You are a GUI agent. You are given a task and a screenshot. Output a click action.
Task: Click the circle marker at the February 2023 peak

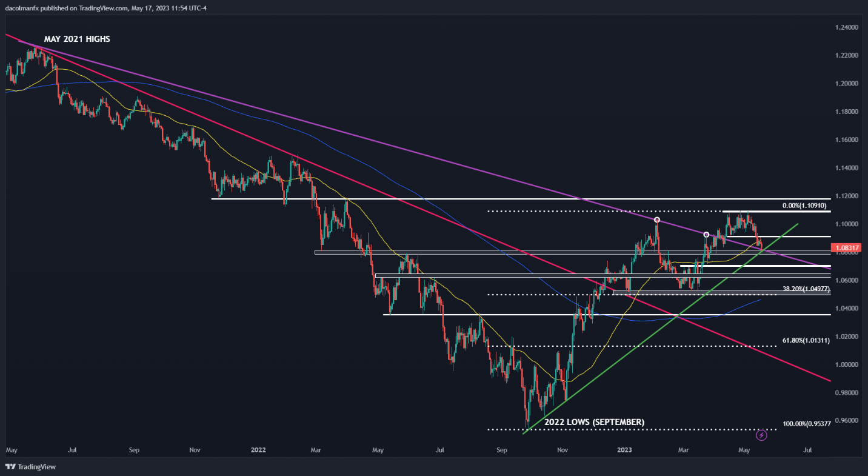[657, 220]
